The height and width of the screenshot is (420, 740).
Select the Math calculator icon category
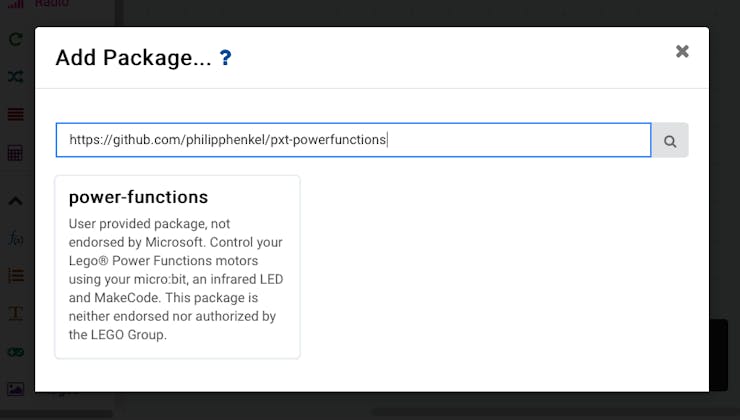[x=15, y=153]
